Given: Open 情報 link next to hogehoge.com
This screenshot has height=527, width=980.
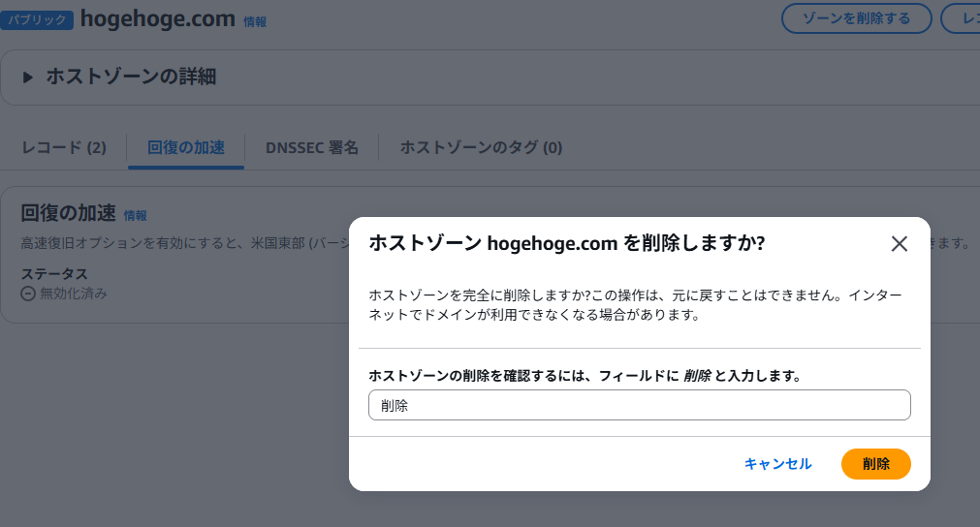Looking at the screenshot, I should click(255, 22).
